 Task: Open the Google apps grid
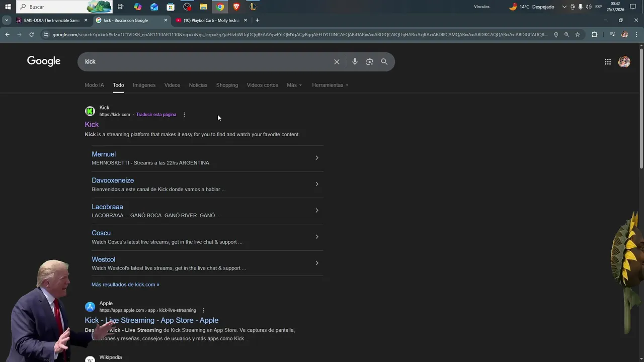click(608, 62)
